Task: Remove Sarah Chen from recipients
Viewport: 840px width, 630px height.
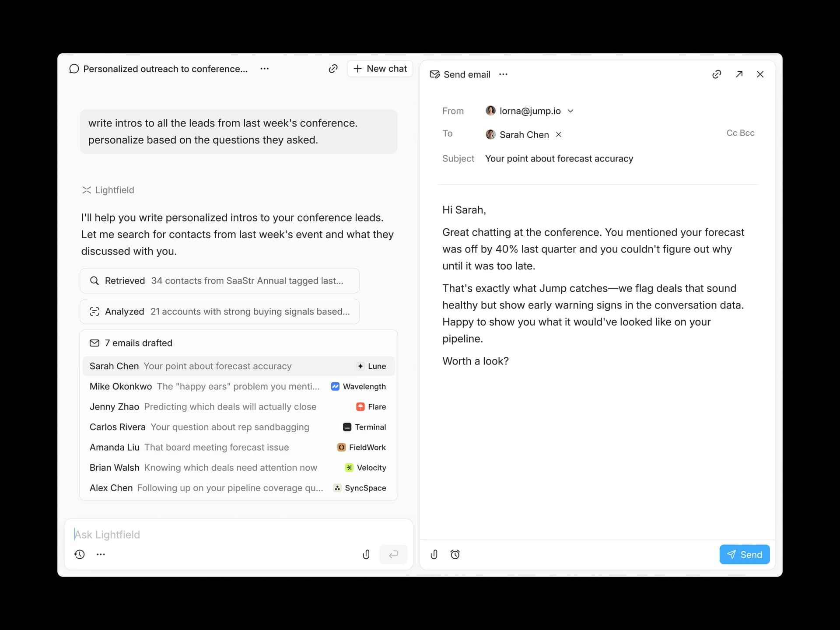Action: click(x=559, y=135)
